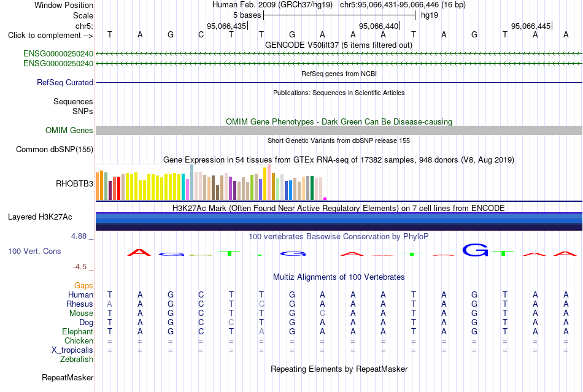Click the 'RefSeq genes from NCBI' title
This screenshot has height=392, width=583.
(339, 74)
